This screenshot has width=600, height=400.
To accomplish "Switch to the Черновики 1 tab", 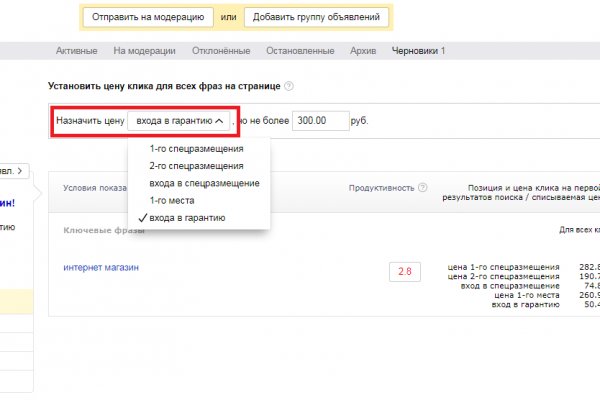I will 418,51.
